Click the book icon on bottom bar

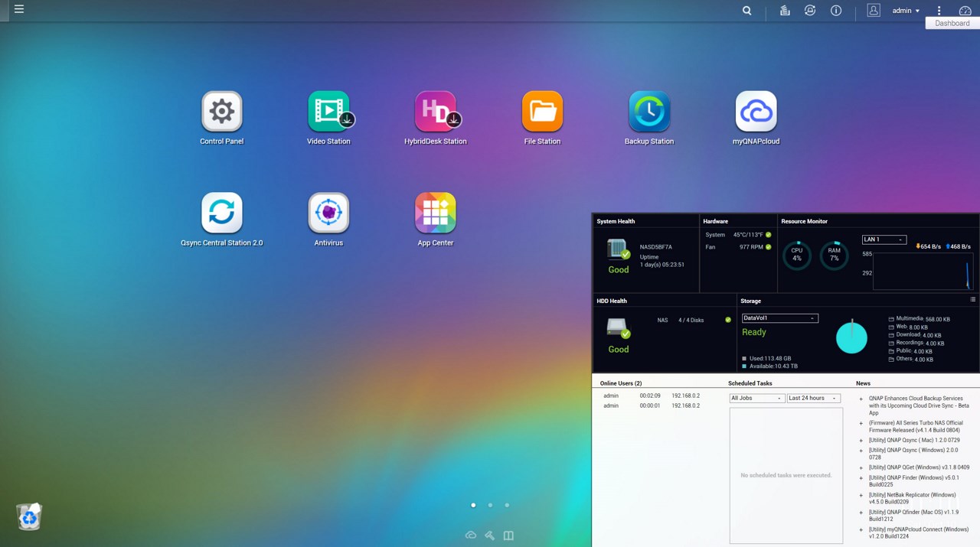(508, 536)
